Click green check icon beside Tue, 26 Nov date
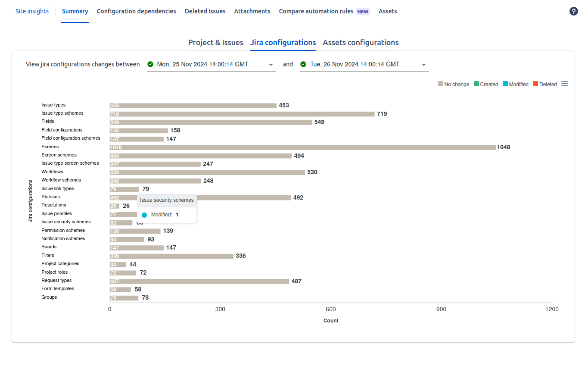 (303, 64)
